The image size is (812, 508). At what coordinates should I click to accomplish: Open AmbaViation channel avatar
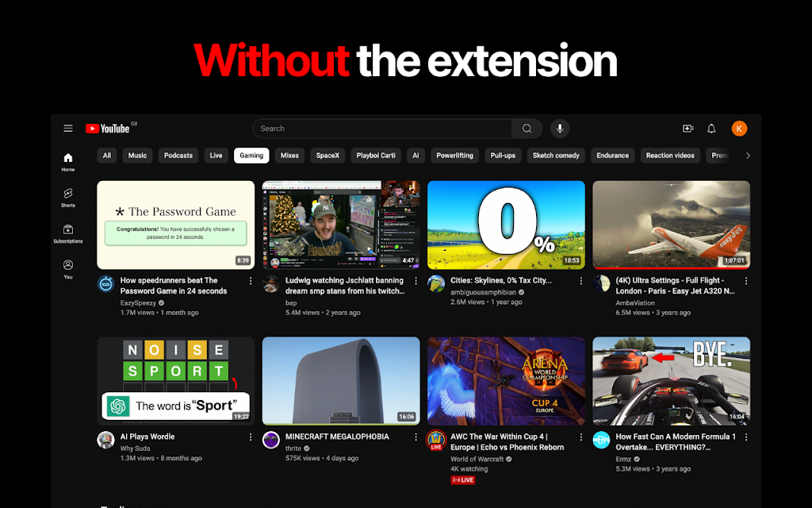(601, 284)
